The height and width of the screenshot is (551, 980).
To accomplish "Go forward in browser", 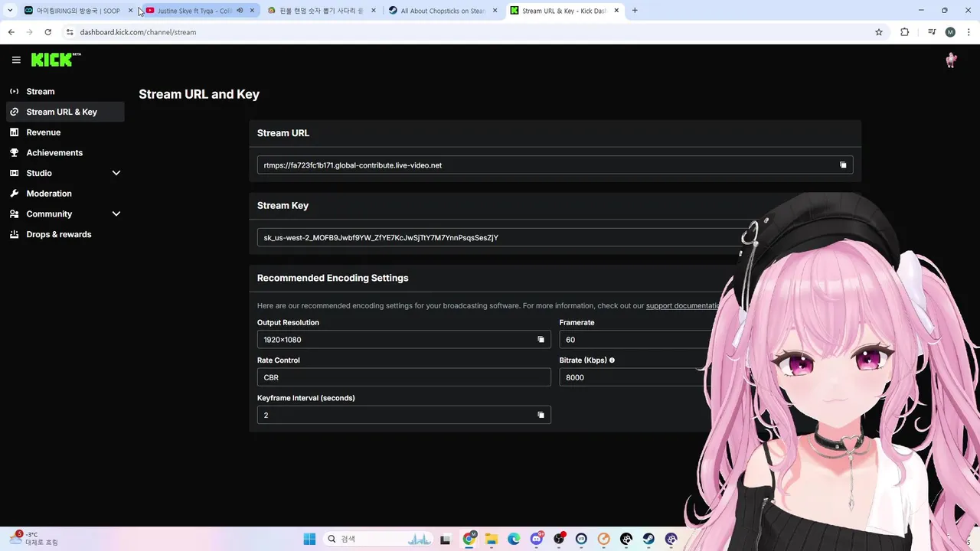I will coord(29,32).
